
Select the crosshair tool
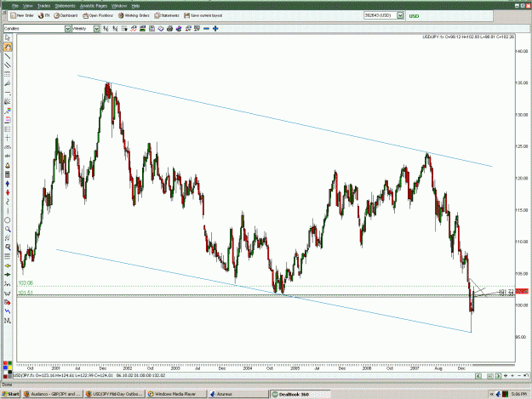(x=8, y=138)
